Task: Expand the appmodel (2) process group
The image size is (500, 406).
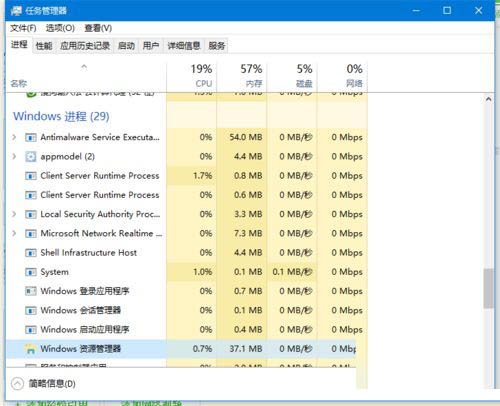Action: 14,156
